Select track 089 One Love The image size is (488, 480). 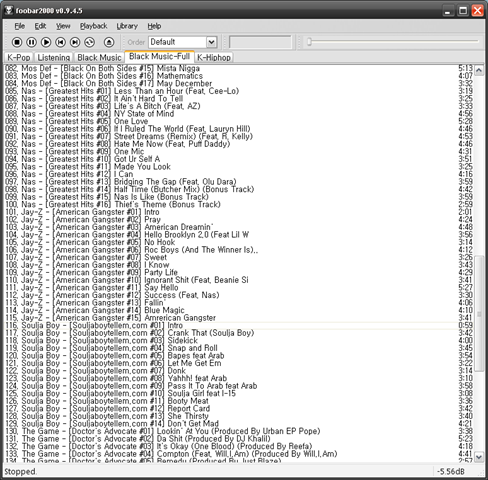(239, 121)
